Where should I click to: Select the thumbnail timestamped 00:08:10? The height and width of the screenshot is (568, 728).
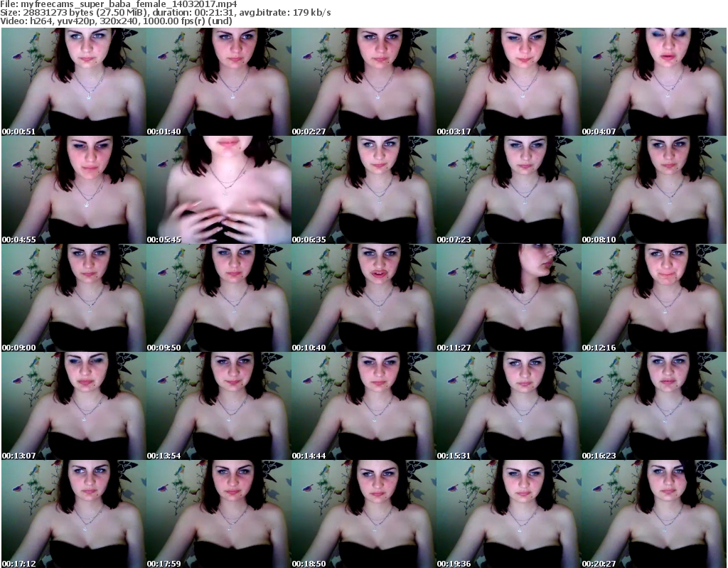(654, 190)
